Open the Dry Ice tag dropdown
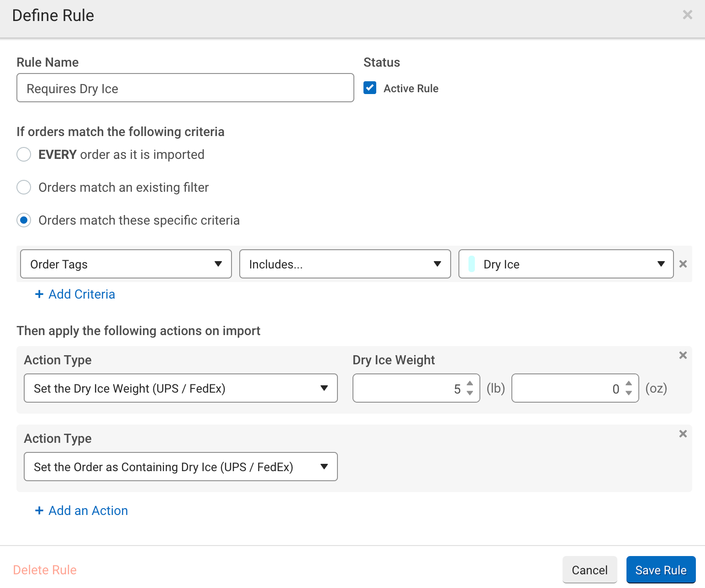 (x=566, y=264)
